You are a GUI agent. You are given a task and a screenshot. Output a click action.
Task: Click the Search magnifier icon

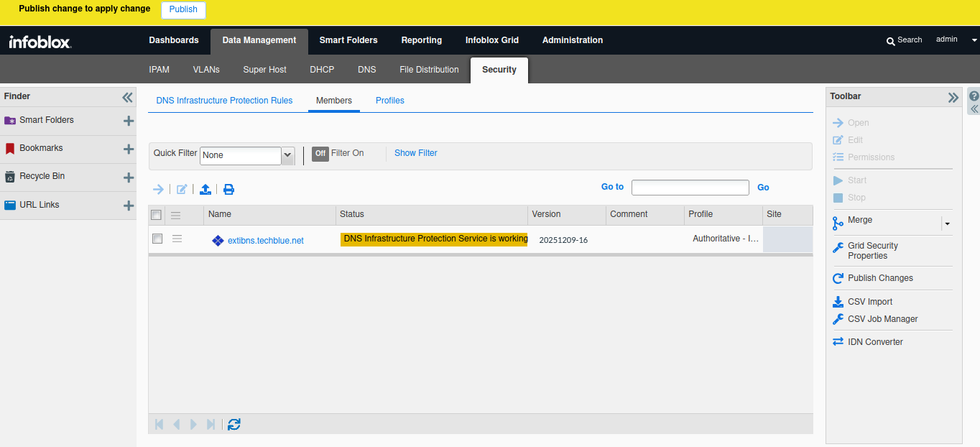(891, 41)
